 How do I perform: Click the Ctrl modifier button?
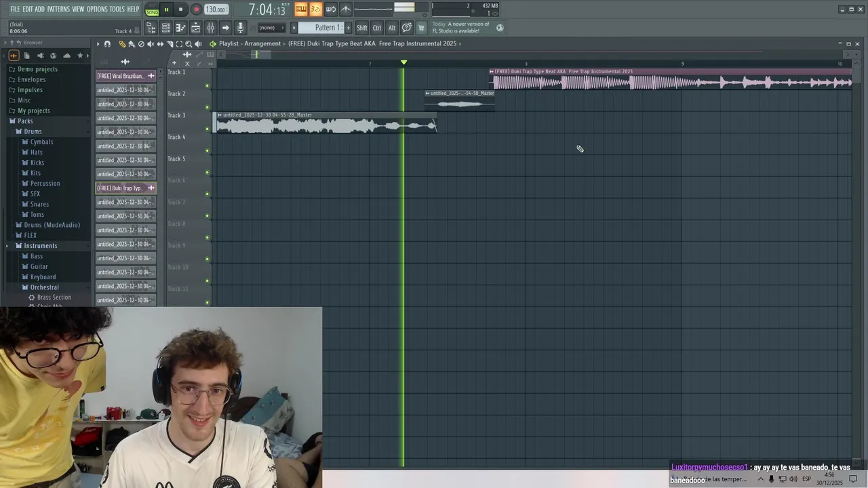377,28
